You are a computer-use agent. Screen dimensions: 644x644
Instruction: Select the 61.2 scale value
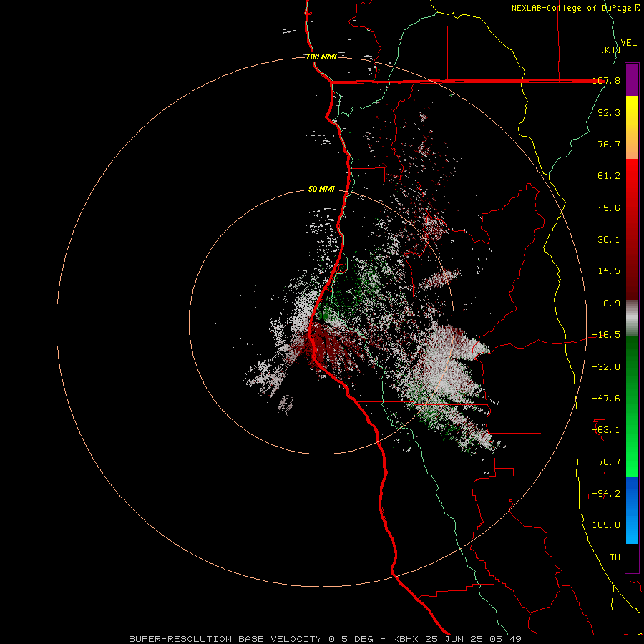pos(609,176)
